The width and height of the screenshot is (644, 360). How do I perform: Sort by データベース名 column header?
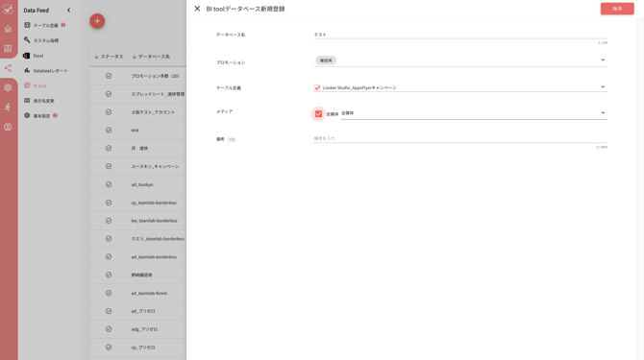(151, 57)
